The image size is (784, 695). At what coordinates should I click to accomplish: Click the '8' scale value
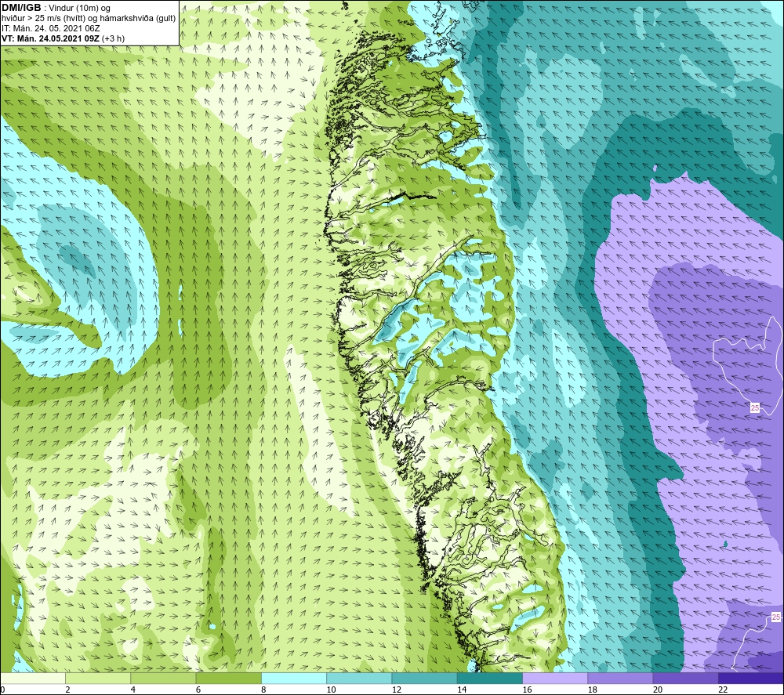coord(263,690)
